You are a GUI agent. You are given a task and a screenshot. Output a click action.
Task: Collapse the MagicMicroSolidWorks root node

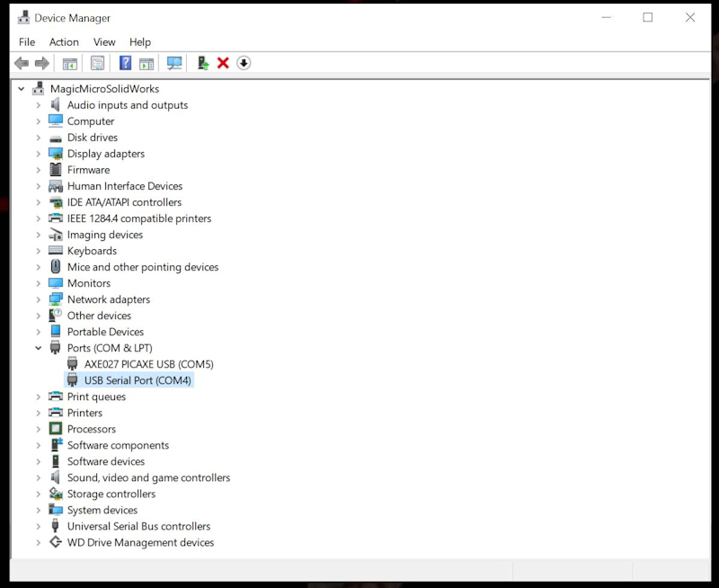(22, 89)
